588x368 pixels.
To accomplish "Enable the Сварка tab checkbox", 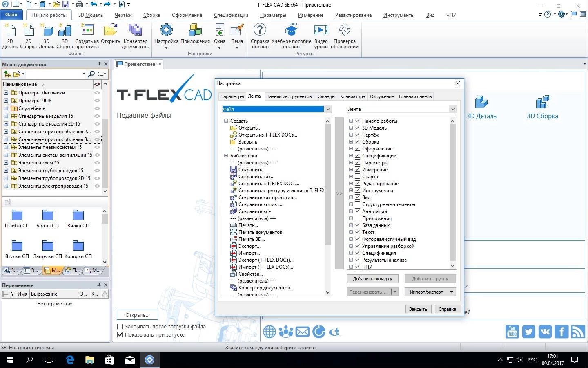I will click(357, 176).
